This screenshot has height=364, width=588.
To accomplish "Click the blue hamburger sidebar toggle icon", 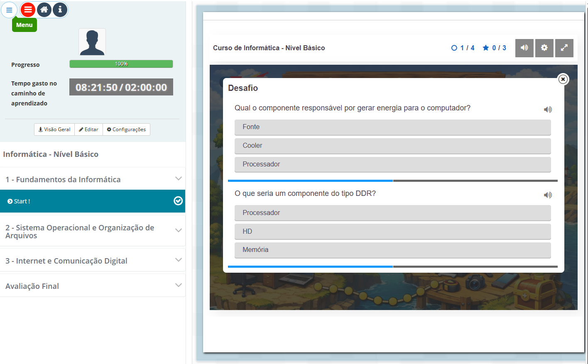I will (9, 10).
